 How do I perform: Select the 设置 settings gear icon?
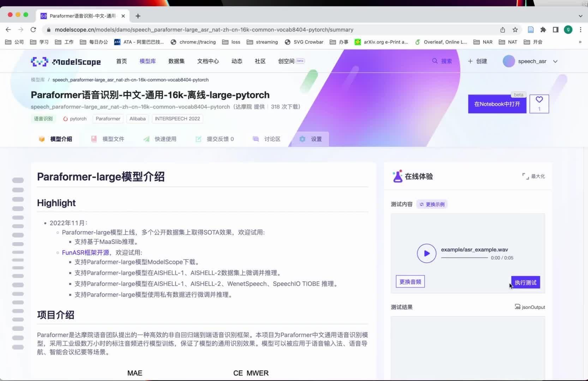[302, 139]
